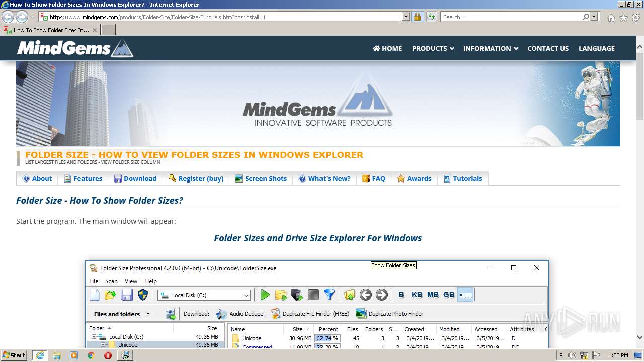Image resolution: width=644 pixels, height=362 pixels.
Task: Click the green Play scan icon
Action: click(265, 295)
